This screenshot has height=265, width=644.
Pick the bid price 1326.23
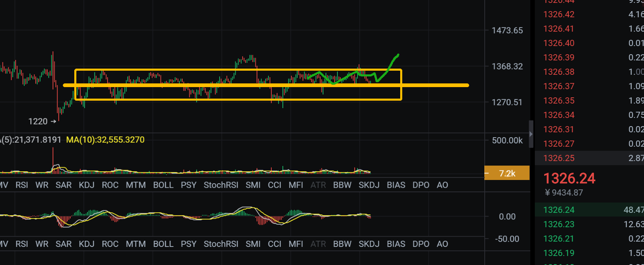tap(559, 224)
